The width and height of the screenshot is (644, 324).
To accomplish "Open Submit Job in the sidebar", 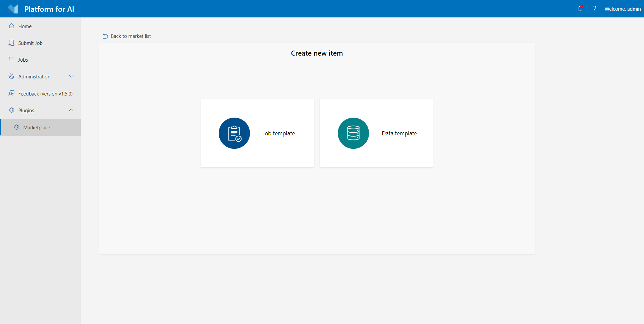I will click(40, 43).
